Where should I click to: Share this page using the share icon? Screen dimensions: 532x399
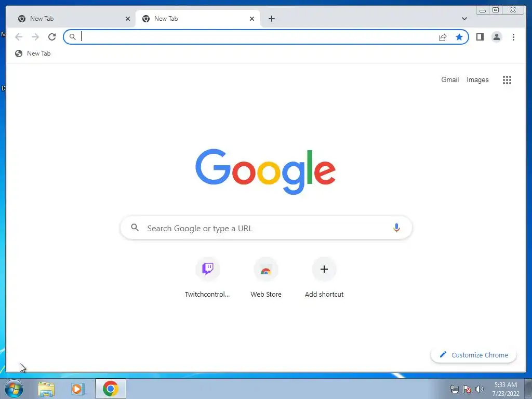click(x=443, y=37)
